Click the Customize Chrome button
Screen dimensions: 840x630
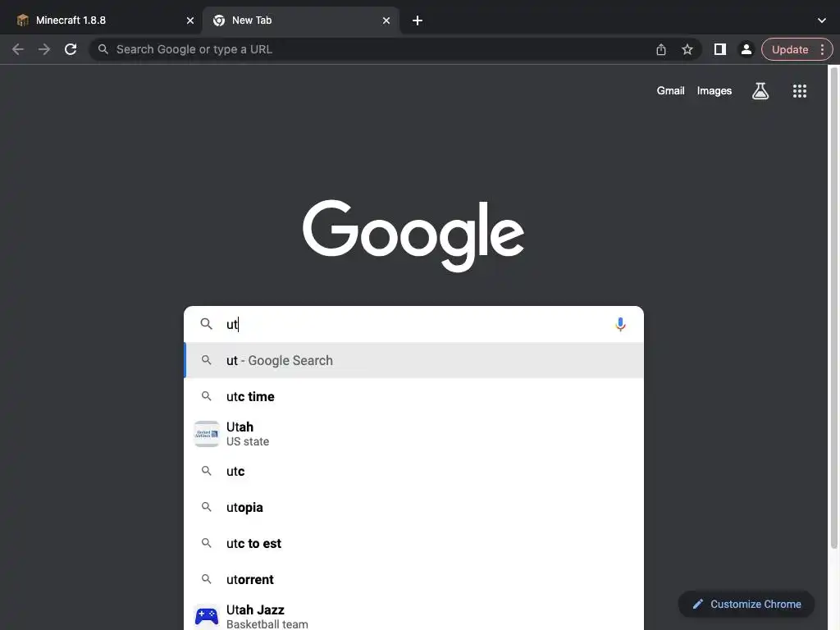(746, 605)
